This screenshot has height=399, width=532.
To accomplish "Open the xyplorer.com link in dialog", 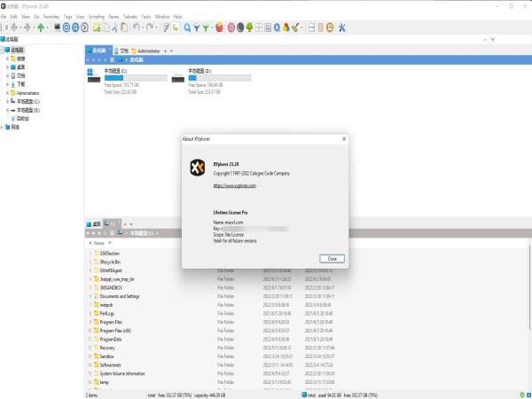I will point(234,185).
